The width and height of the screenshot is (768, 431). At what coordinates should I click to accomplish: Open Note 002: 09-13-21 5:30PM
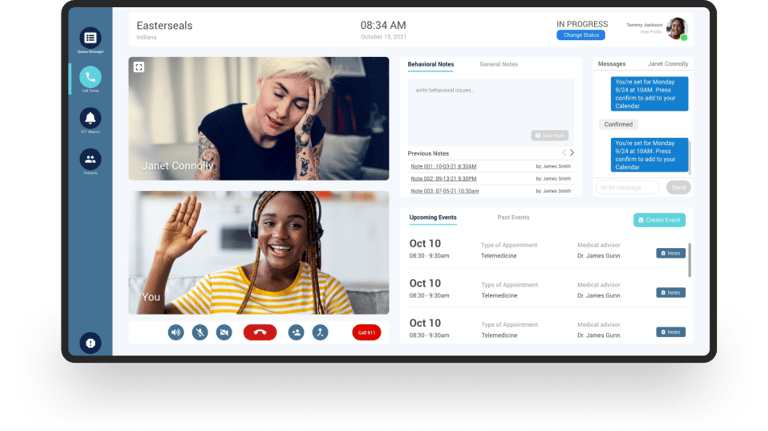(443, 179)
